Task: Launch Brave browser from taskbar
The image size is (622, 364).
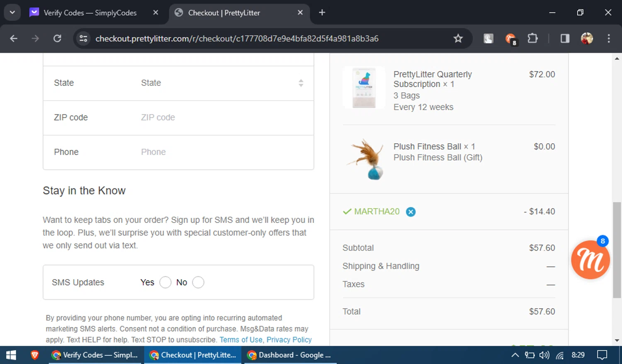Action: [x=35, y=355]
